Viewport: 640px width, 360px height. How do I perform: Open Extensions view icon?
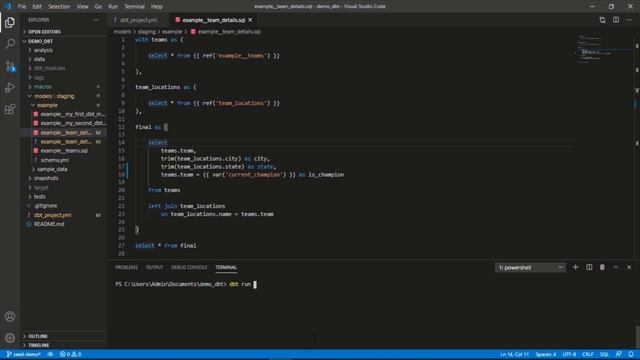(x=10, y=109)
